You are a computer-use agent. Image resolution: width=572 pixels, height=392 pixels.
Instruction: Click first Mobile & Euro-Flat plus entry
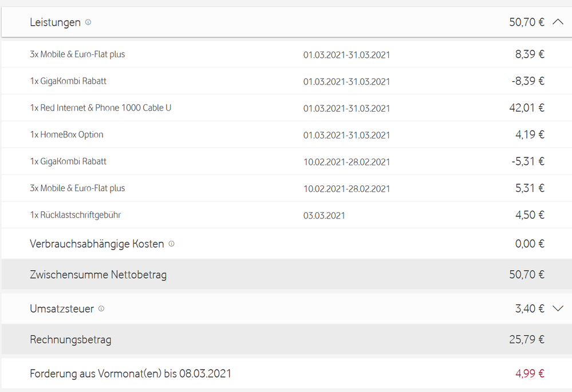coord(77,54)
